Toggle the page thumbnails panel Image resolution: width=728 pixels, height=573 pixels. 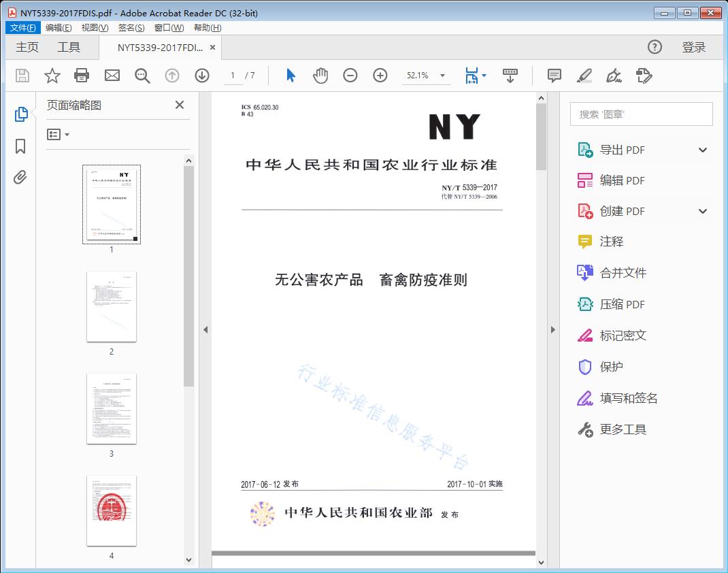point(20,114)
